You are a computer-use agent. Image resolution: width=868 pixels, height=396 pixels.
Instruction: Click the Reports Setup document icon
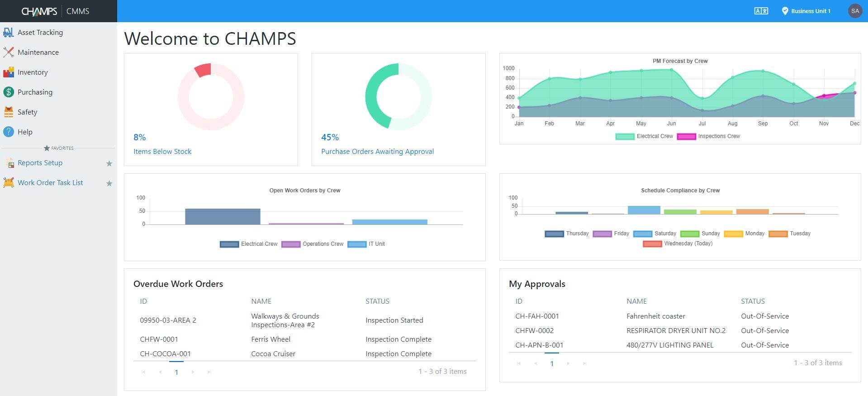[x=9, y=163]
